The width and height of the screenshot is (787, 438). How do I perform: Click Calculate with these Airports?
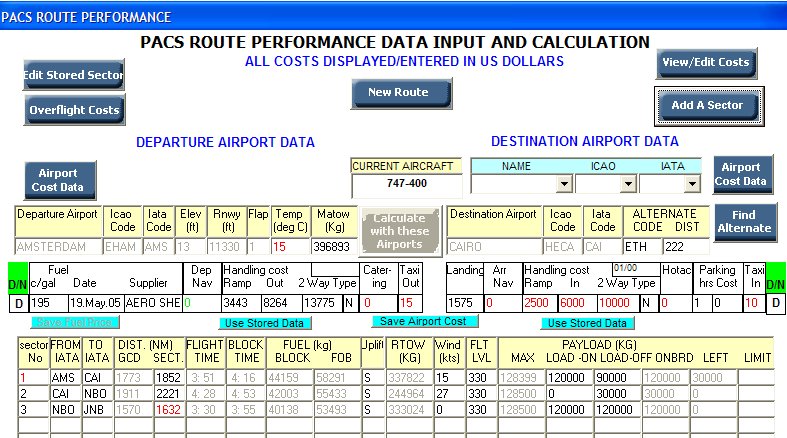coord(400,231)
